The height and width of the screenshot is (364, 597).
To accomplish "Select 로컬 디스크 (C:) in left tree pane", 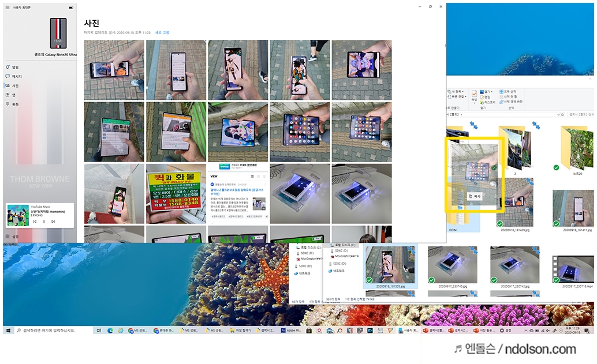I will 308,247.
